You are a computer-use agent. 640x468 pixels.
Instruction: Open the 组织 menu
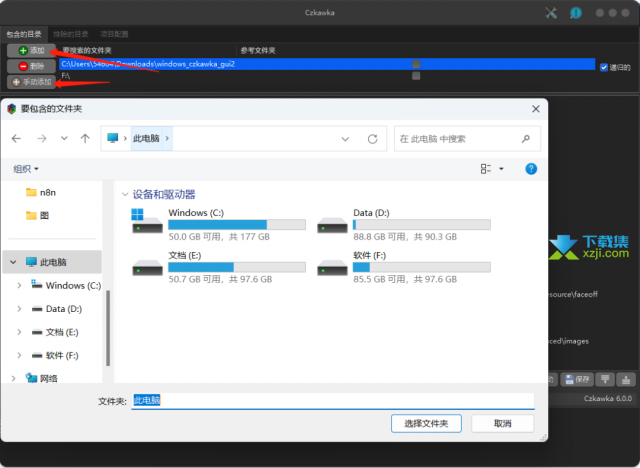(x=26, y=169)
